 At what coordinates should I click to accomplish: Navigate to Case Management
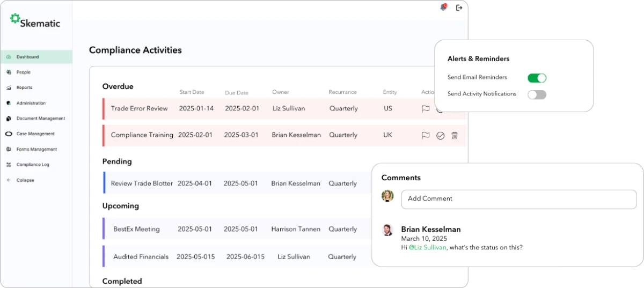click(35, 134)
